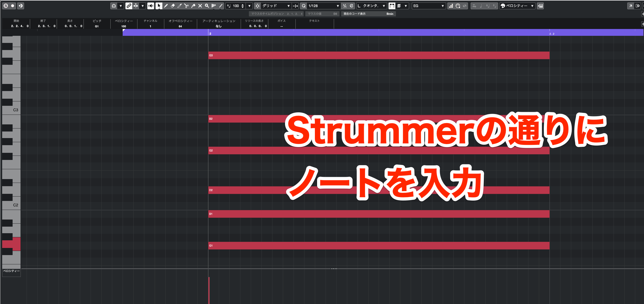This screenshot has width=644, height=304.
Task: Edit the 終了 end value 2.3.1.0
Action: click(47, 26)
